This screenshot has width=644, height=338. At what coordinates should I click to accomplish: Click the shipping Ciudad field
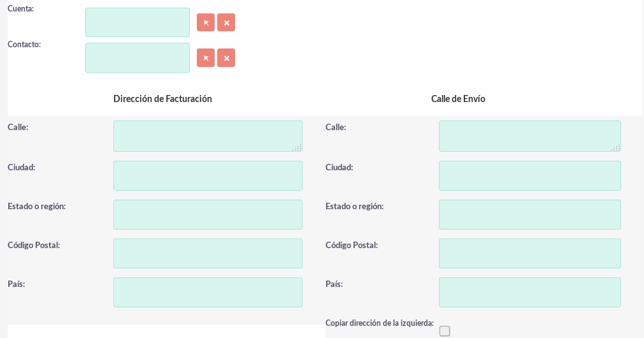coord(530,175)
